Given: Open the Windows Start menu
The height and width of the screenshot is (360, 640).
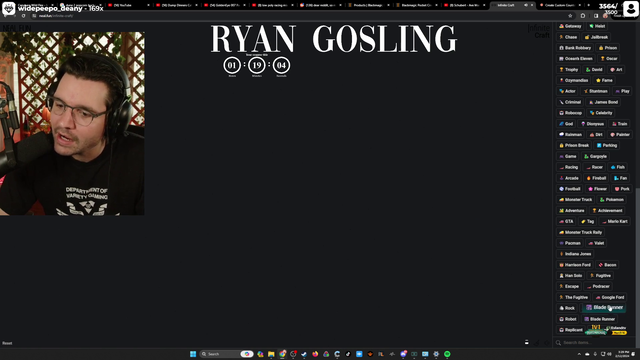Looking at the screenshot, I should (193, 354).
